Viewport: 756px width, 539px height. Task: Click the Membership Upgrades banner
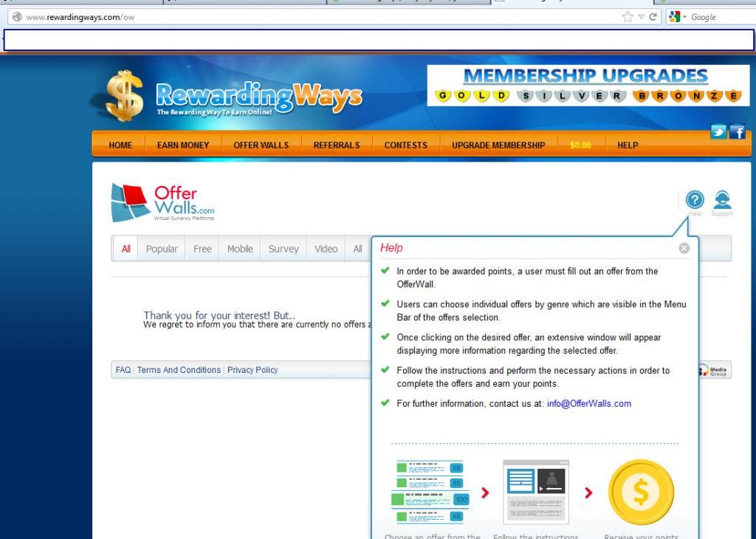(x=588, y=86)
